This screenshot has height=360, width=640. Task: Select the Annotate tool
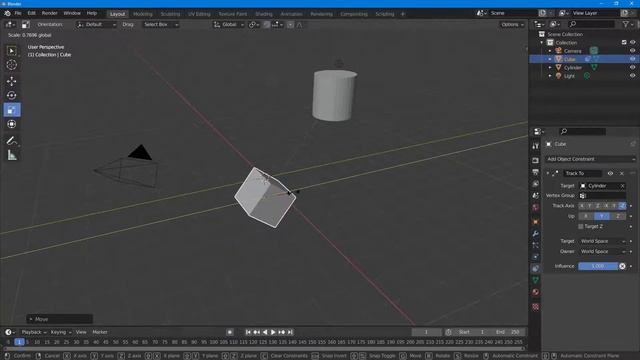pos(12,141)
